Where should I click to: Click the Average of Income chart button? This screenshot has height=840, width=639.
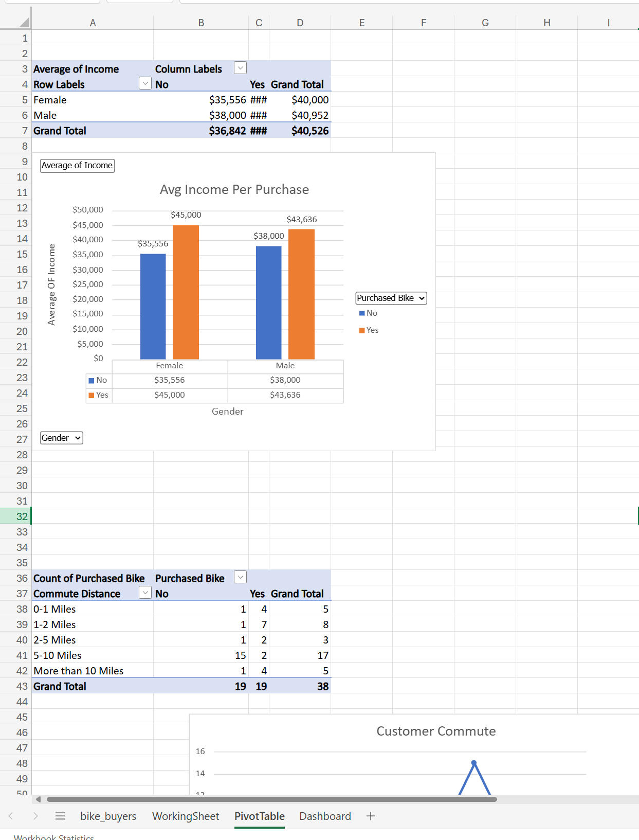(77, 166)
